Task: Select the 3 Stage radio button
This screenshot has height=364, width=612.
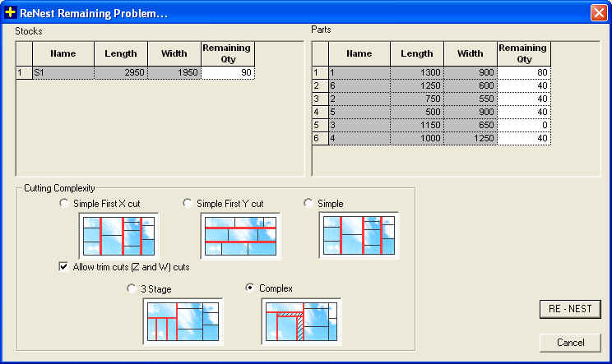Action: point(132,288)
